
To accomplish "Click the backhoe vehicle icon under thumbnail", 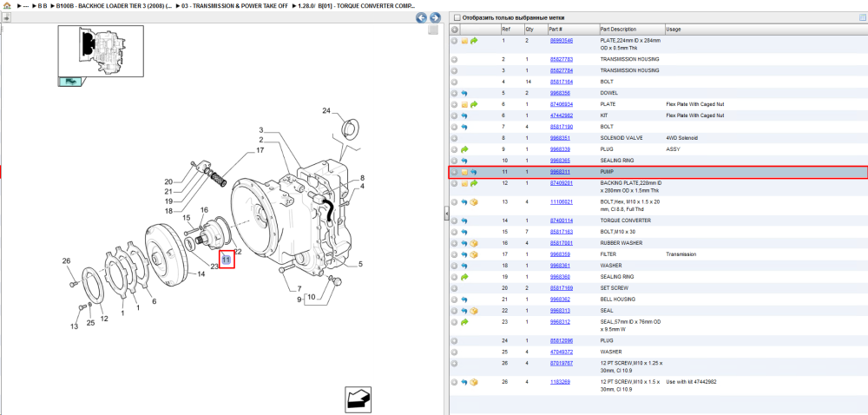I will (70, 82).
